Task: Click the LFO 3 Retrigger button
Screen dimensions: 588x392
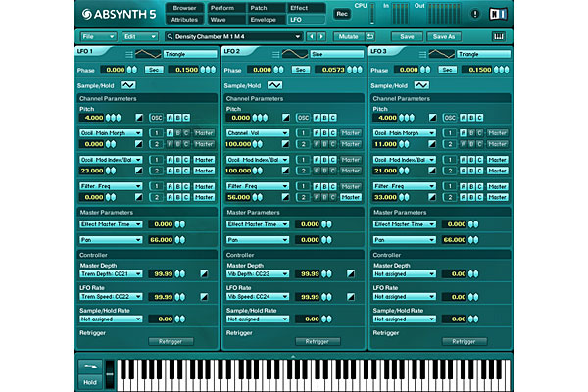Action: (x=465, y=341)
